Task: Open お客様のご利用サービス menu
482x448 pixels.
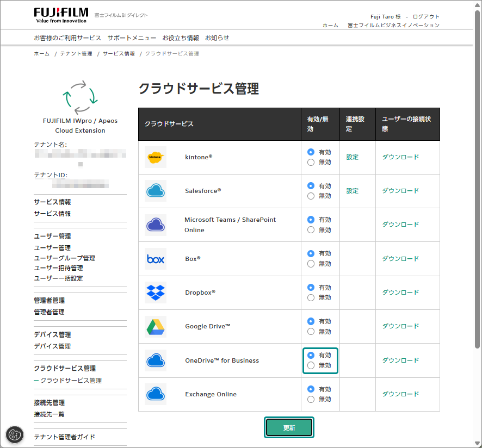Action: click(x=67, y=38)
